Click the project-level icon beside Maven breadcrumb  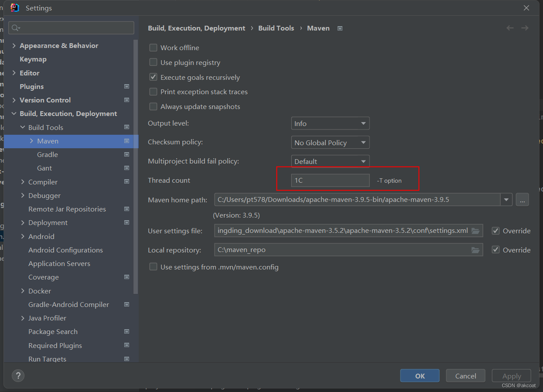point(340,28)
